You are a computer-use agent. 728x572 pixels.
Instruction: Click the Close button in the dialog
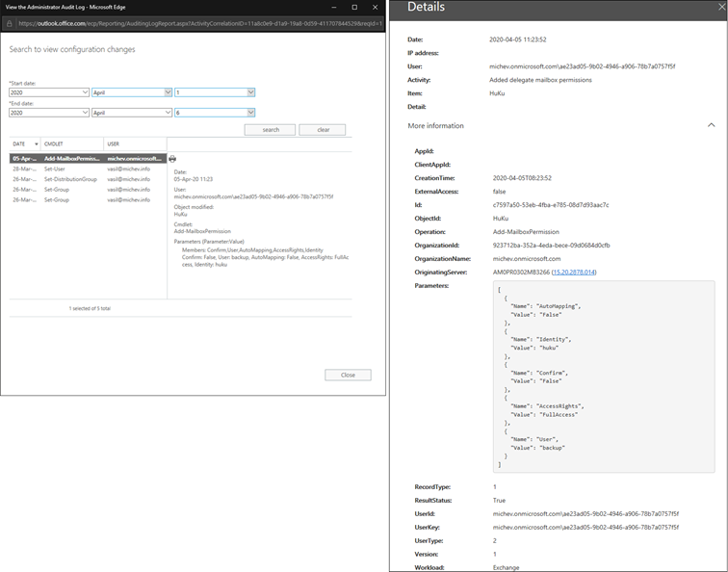coord(348,375)
